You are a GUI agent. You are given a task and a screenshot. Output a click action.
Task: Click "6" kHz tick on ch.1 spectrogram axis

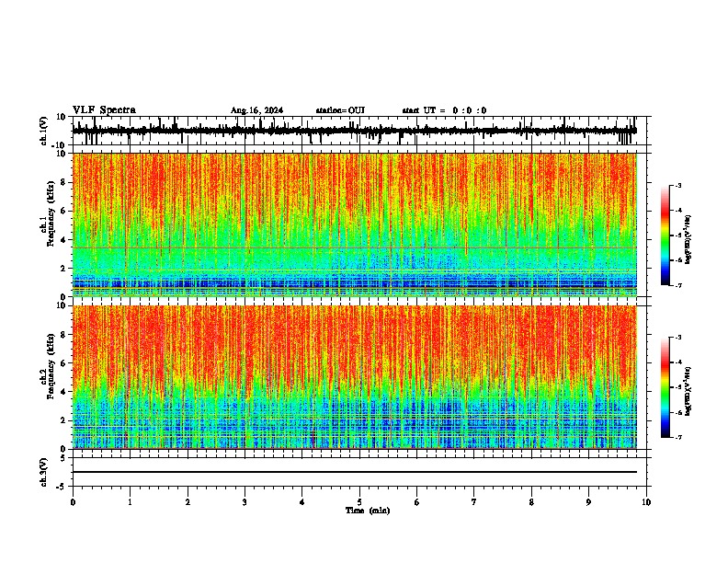[x=64, y=211]
